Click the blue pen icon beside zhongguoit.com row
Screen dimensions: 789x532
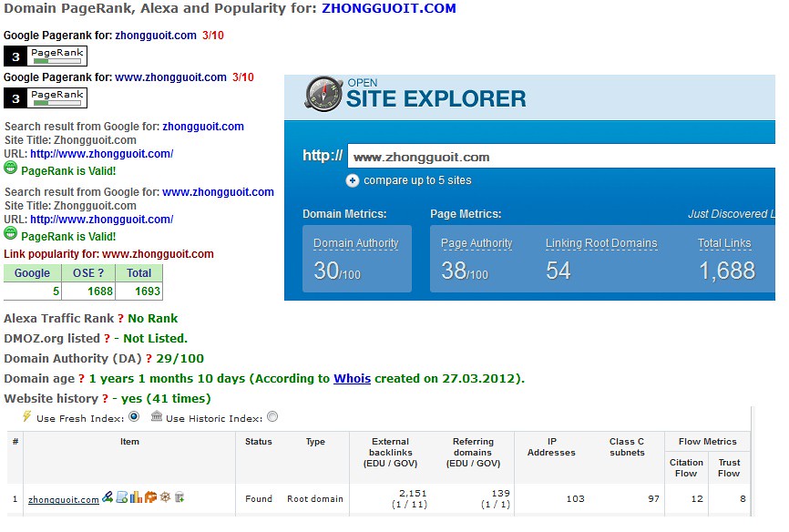tap(108, 497)
